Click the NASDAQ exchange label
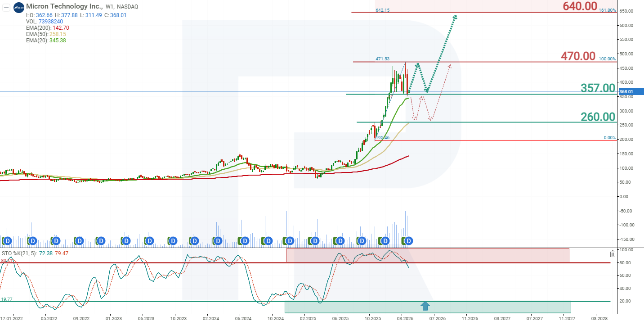This screenshot has width=644, height=321. tap(128, 7)
